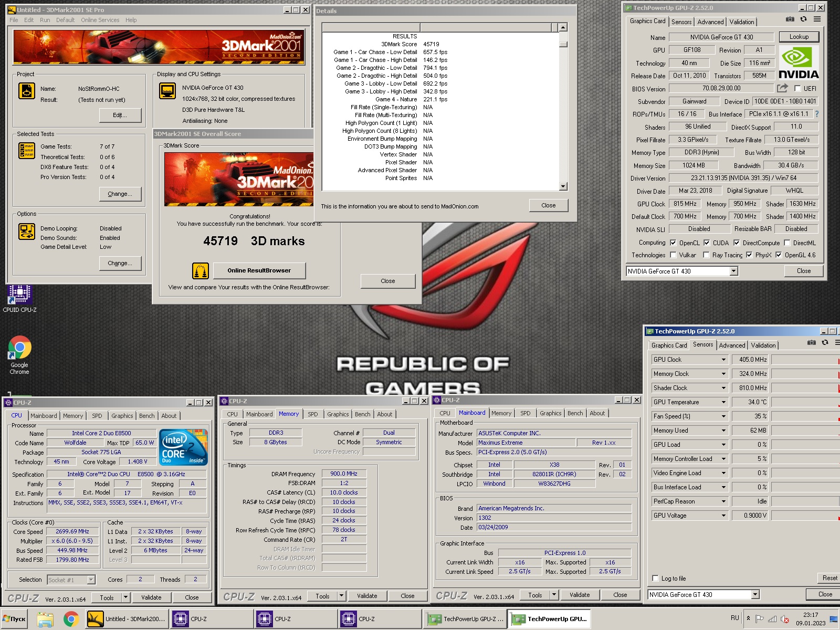Toggle the DirectML checkbox
The width and height of the screenshot is (840, 630).
787,243
